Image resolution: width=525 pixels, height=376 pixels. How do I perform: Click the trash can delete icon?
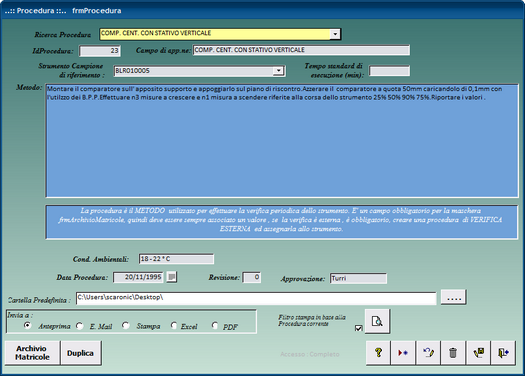453,353
